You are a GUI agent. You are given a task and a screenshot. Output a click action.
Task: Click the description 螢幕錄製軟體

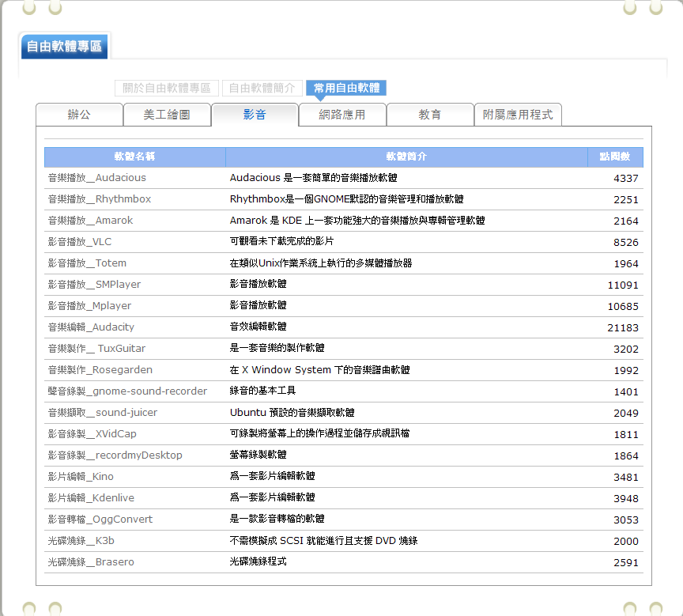pyautogui.click(x=258, y=455)
